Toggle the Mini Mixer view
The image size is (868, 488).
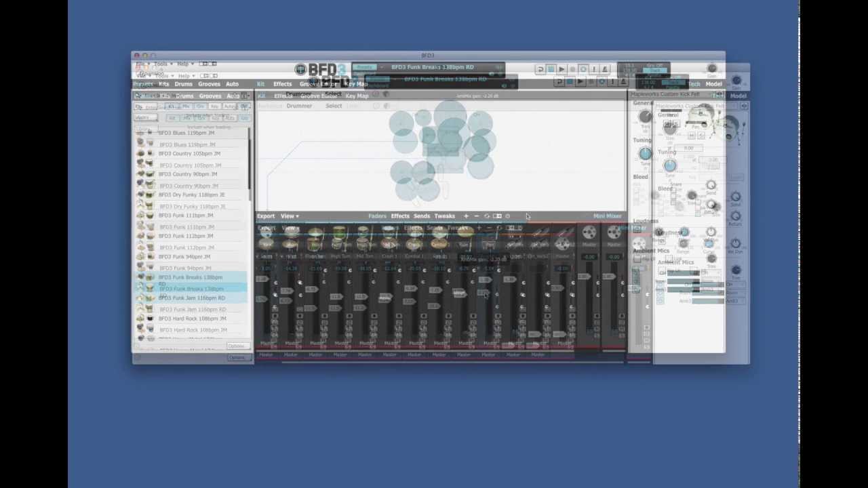[x=607, y=216]
